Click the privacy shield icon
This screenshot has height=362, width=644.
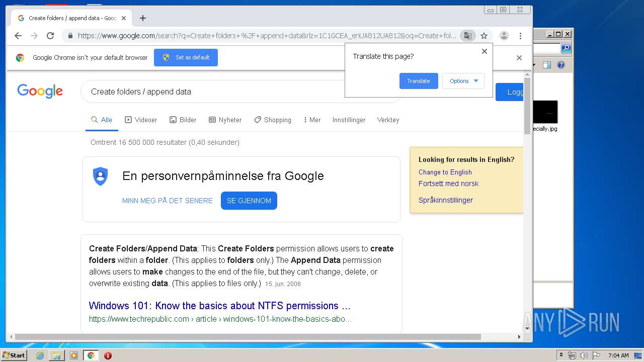(x=101, y=176)
